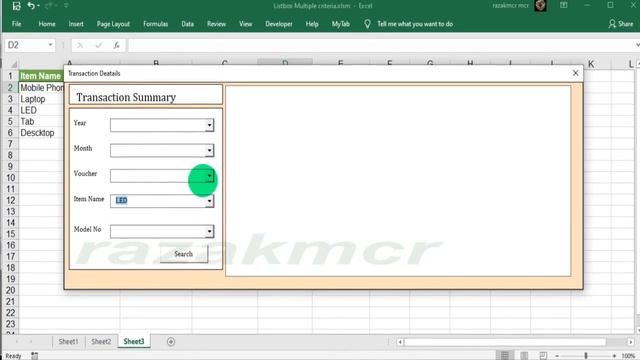This screenshot has height=360, width=640.
Task: Click the formula bar Enter checkmark
Action: (98, 45)
